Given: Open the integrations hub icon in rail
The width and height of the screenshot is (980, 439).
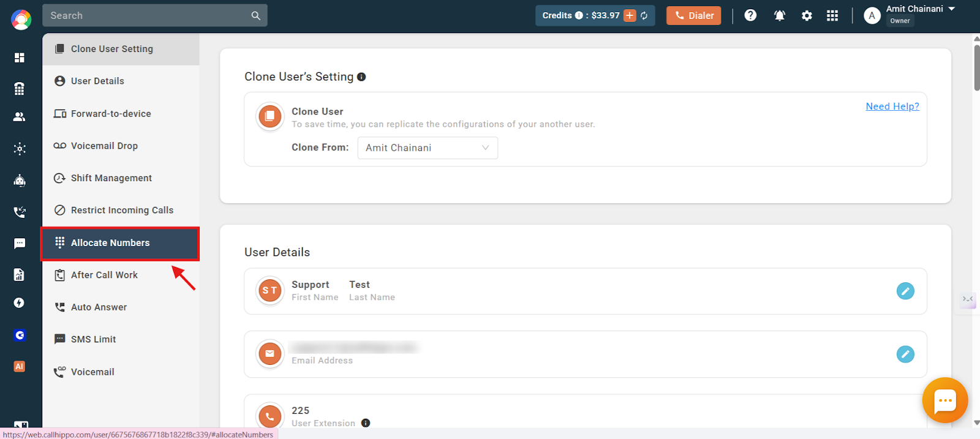Looking at the screenshot, I should tap(20, 149).
